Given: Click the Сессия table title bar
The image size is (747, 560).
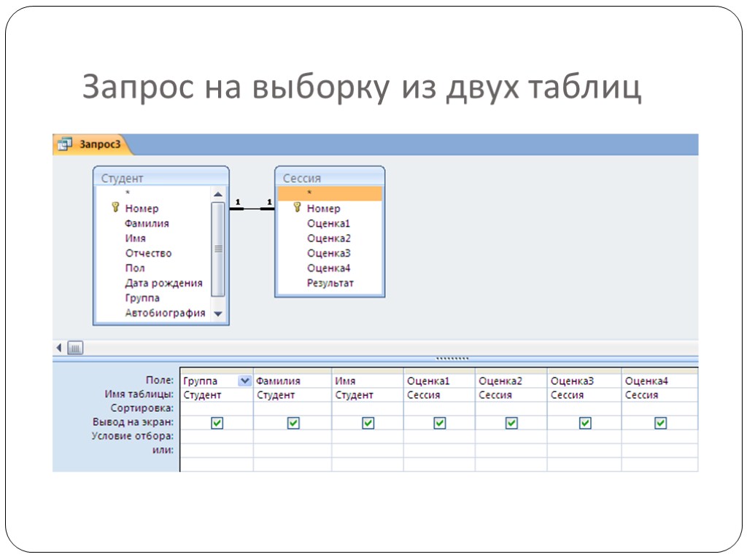Looking at the screenshot, I should pyautogui.click(x=330, y=178).
